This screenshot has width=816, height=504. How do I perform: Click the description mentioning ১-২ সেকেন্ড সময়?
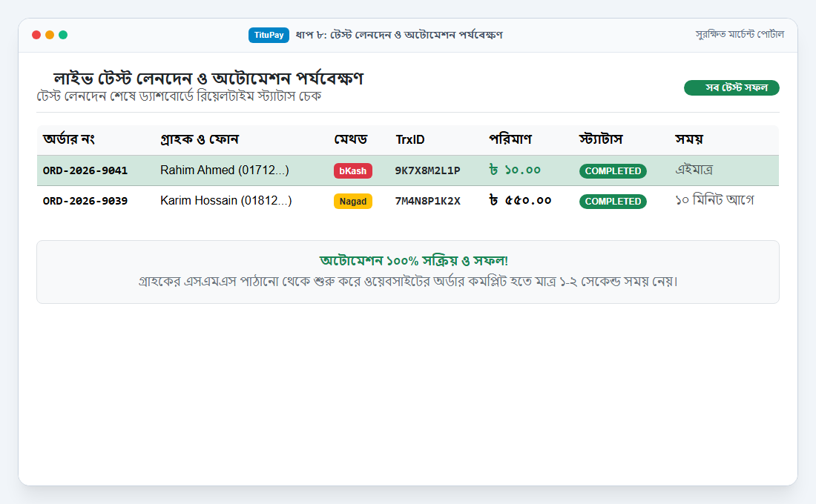coord(408,282)
